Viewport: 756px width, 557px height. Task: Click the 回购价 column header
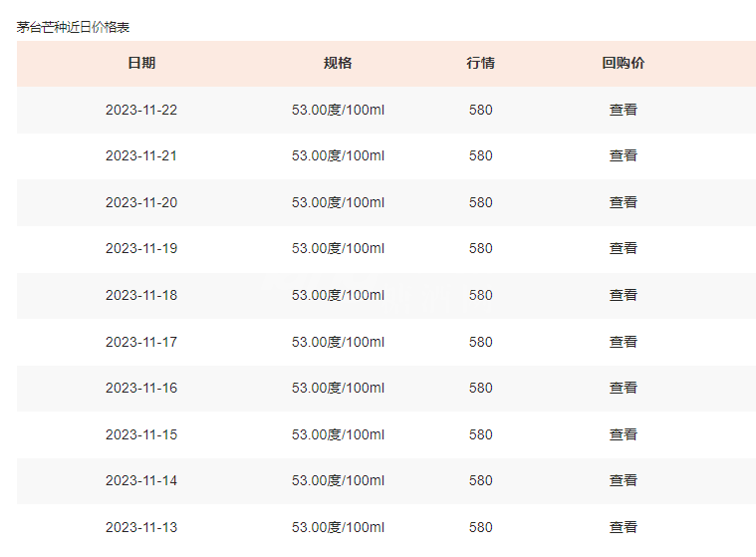pyautogui.click(x=623, y=63)
